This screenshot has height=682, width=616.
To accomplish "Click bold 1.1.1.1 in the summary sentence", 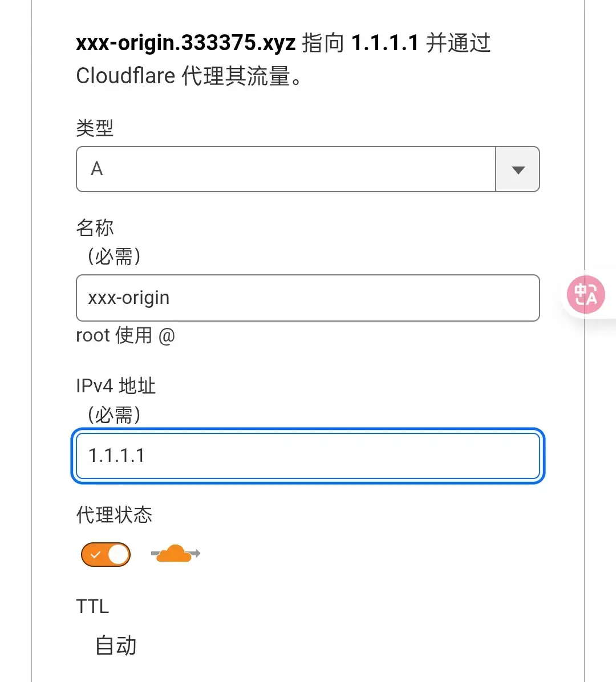I will pyautogui.click(x=384, y=43).
